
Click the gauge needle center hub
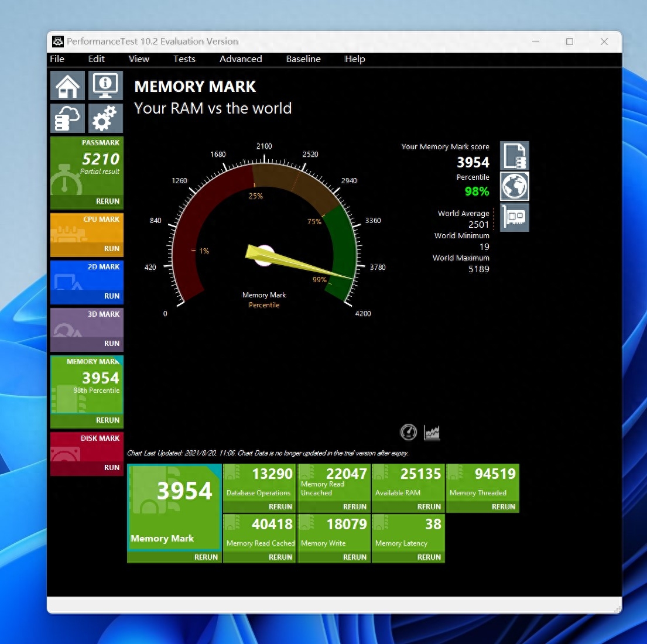(264, 256)
